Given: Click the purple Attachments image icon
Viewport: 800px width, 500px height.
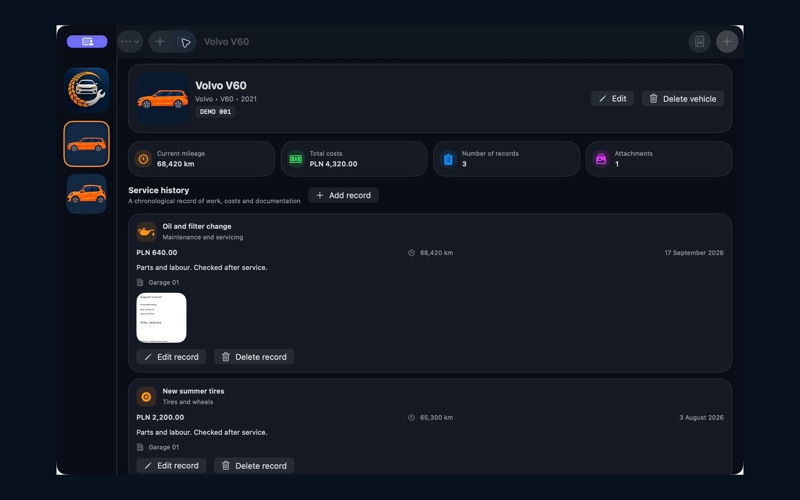Looking at the screenshot, I should (601, 159).
